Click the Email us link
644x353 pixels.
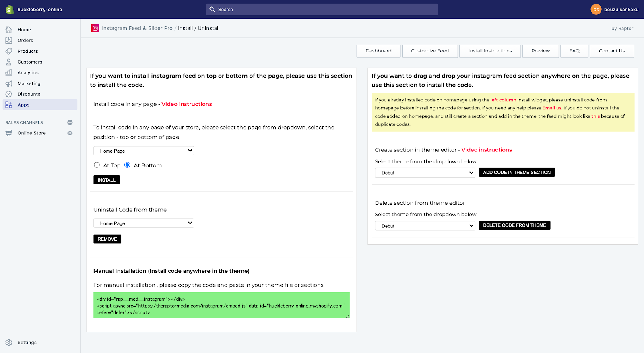(552, 108)
